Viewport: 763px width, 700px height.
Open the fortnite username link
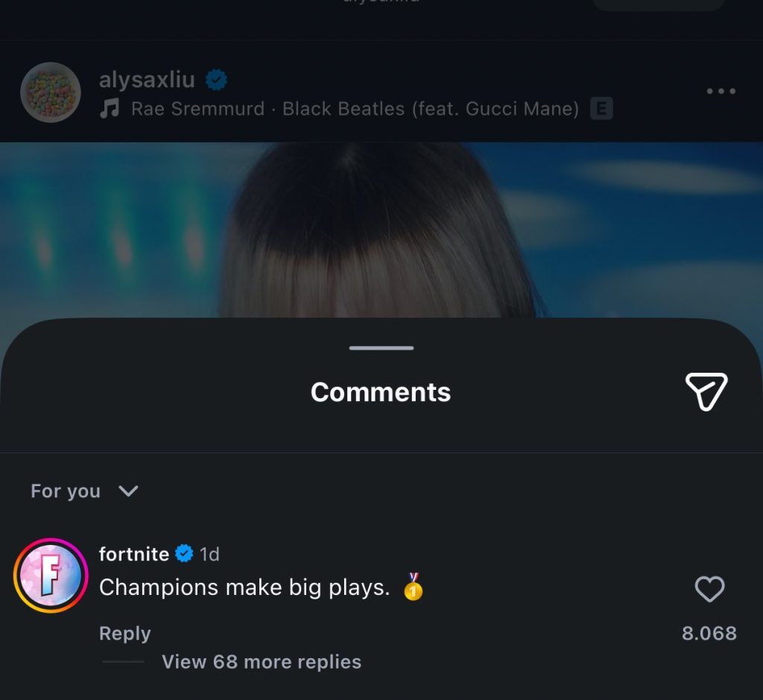(x=134, y=554)
